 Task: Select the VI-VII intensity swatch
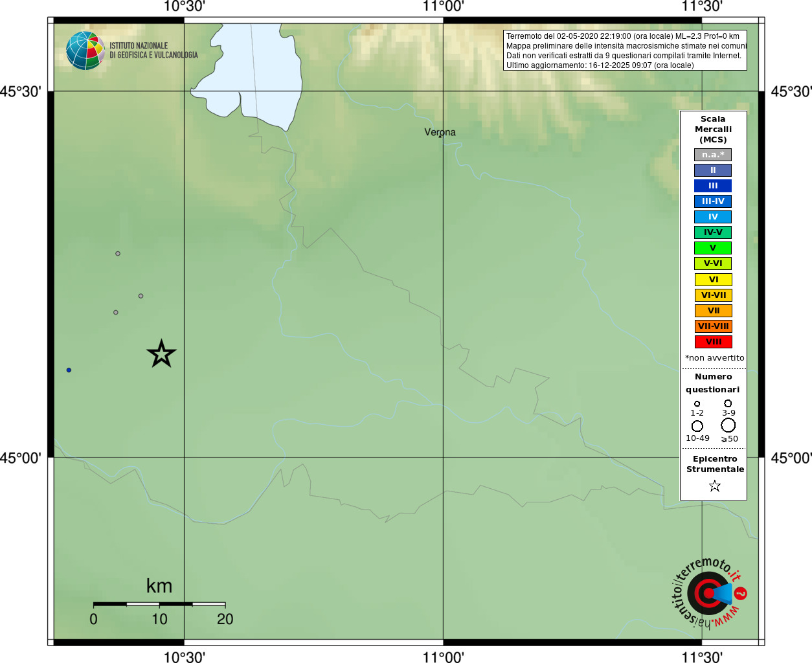(x=713, y=295)
